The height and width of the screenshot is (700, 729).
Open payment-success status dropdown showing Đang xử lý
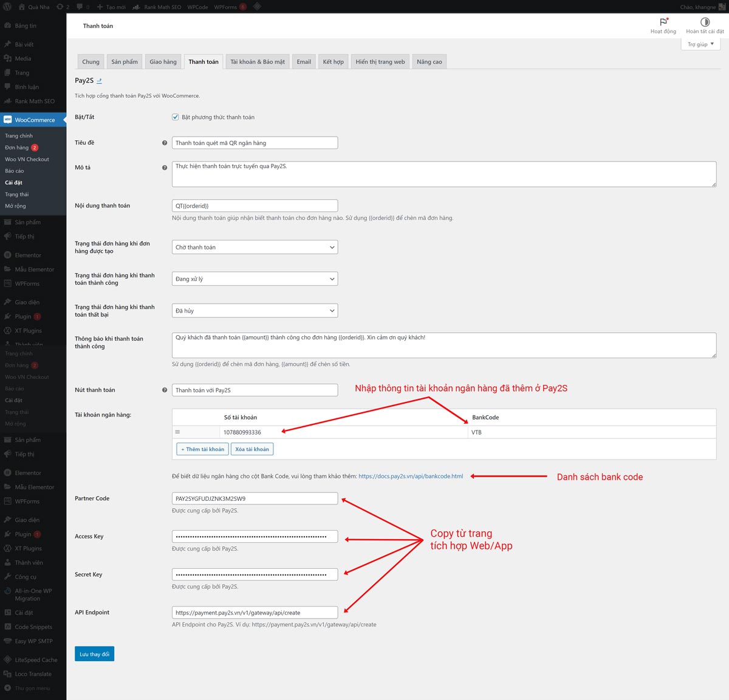coord(255,279)
